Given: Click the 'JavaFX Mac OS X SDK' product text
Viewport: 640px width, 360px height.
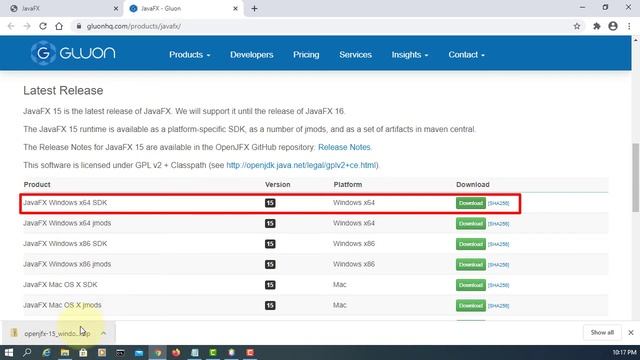Looking at the screenshot, I should (60, 284).
